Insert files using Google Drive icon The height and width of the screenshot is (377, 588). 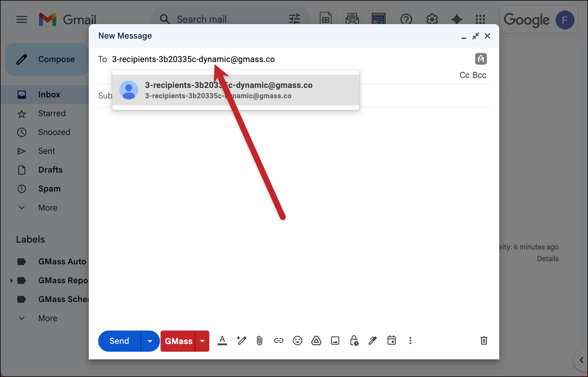[x=316, y=341]
